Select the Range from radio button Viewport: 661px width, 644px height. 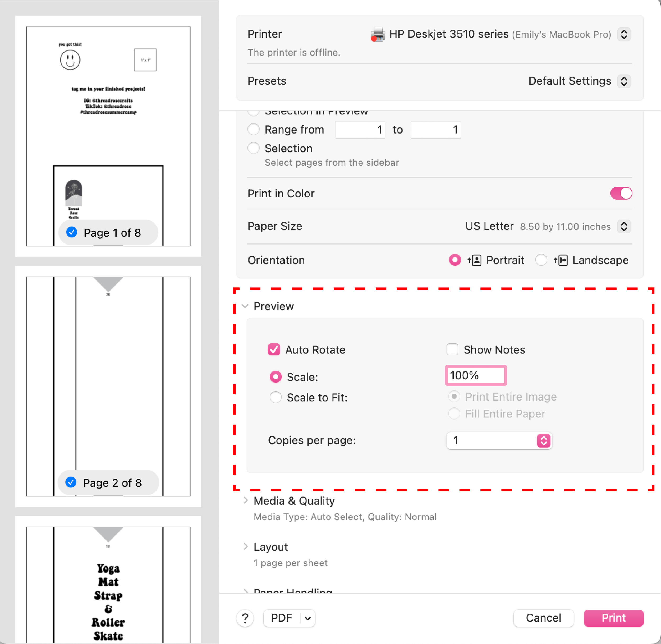click(253, 129)
